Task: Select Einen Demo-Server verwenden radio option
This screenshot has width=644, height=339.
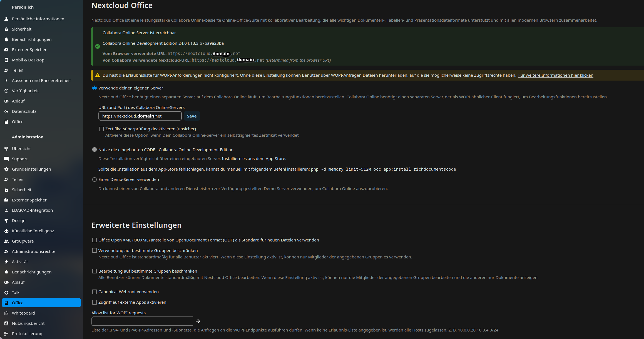Action: coord(95,180)
